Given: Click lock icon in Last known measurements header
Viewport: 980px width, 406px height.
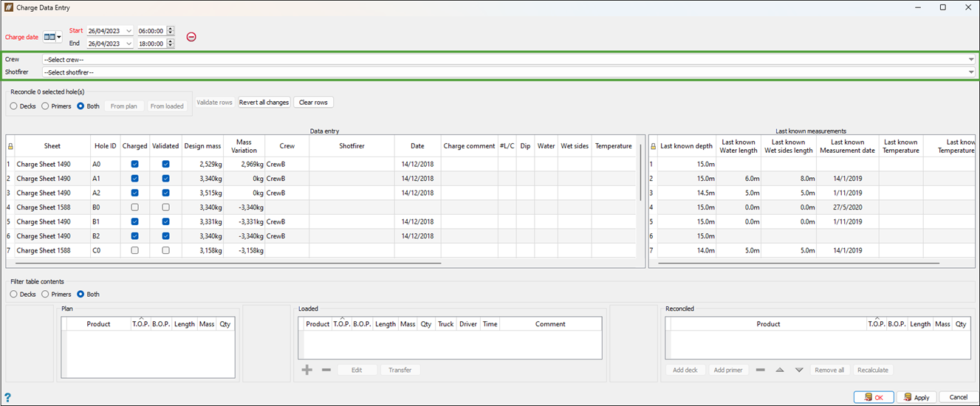Looking at the screenshot, I should click(652, 146).
